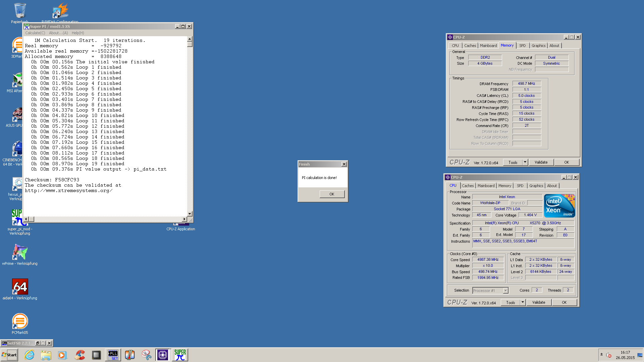
Task: Open aida64 desktop shortcut
Action: 20,289
